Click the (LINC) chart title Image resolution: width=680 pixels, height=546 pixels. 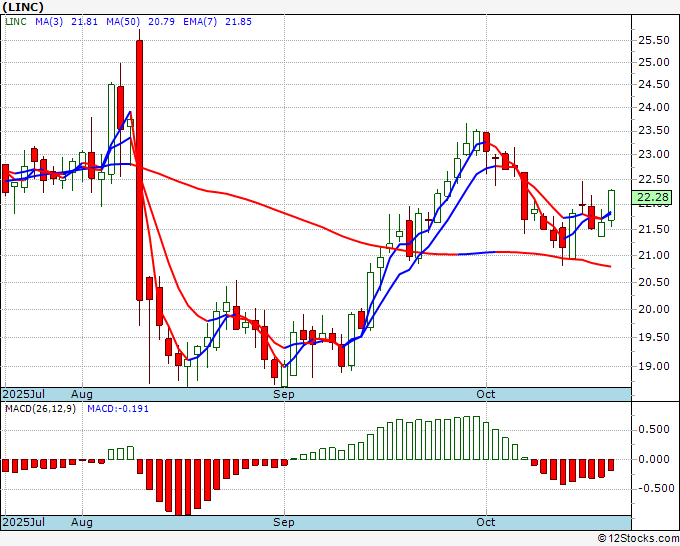pos(23,7)
